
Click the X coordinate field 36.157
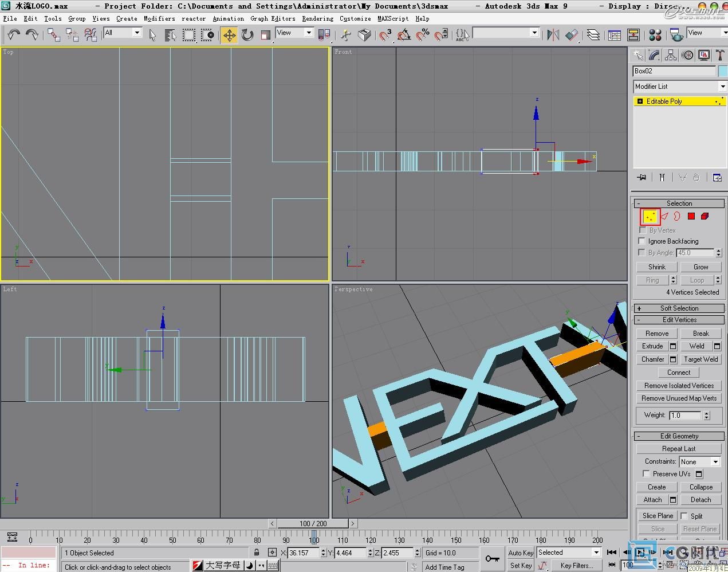304,553
